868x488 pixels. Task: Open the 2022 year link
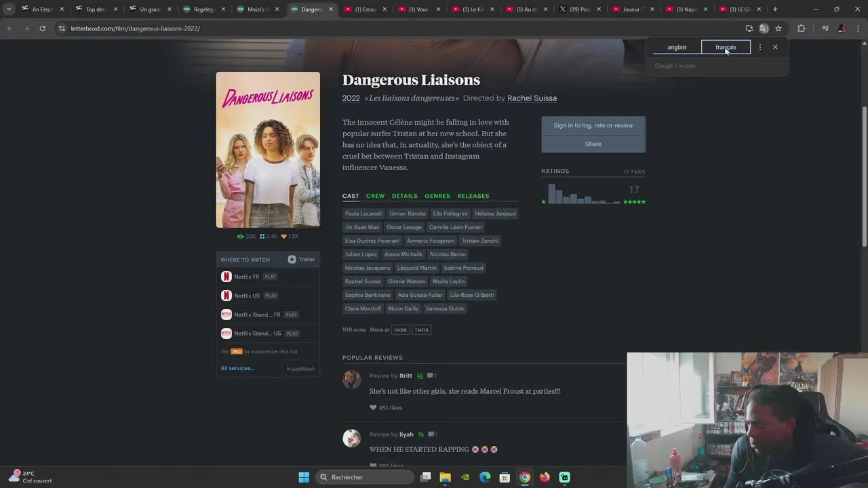click(x=351, y=98)
